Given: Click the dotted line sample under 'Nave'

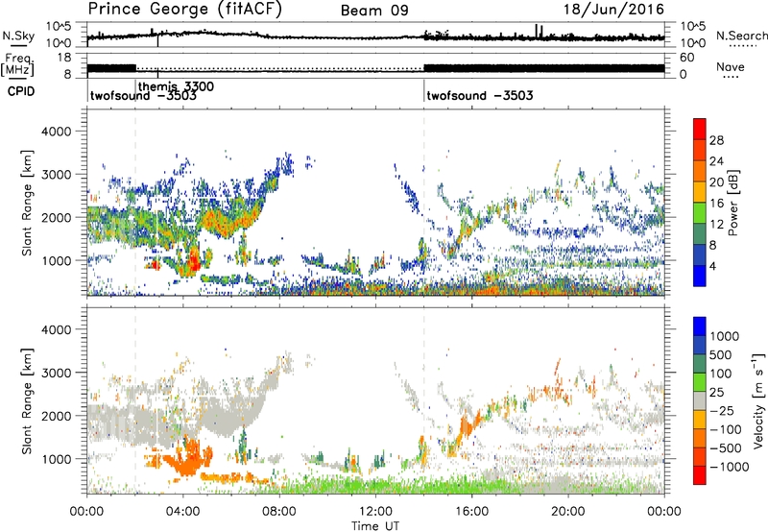Looking at the screenshot, I should point(732,77).
